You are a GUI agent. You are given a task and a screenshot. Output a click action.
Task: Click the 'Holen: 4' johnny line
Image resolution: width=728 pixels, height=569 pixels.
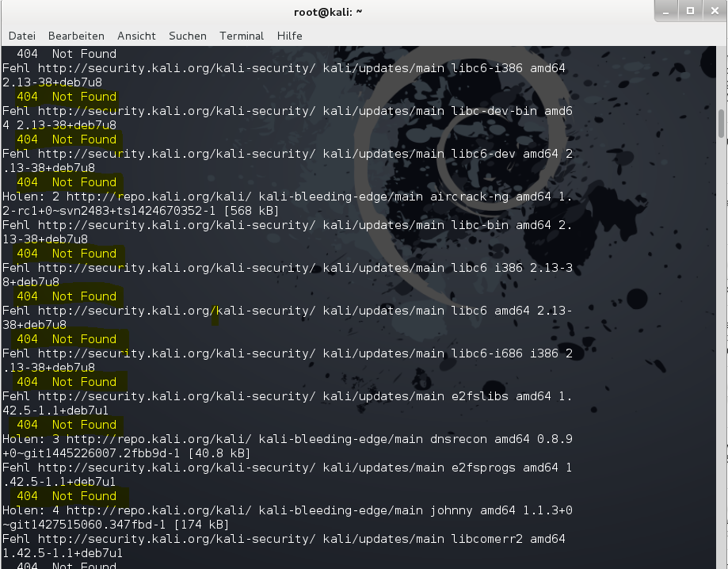(x=288, y=510)
